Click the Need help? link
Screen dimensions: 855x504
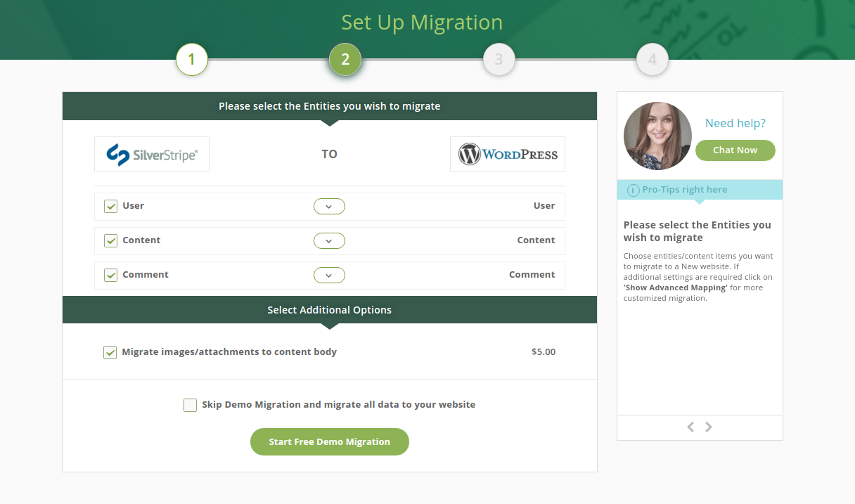click(x=735, y=123)
